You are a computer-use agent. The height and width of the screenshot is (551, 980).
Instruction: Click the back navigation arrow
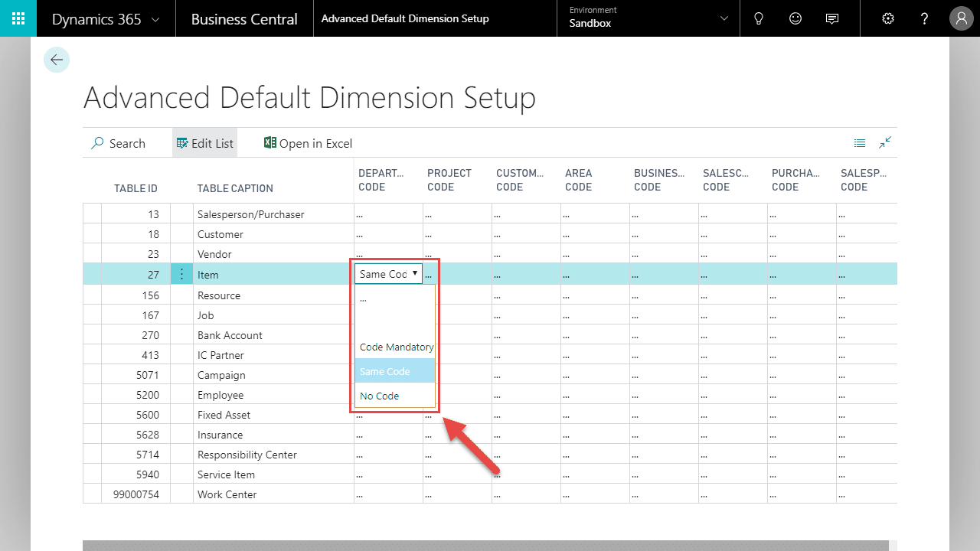click(x=57, y=59)
